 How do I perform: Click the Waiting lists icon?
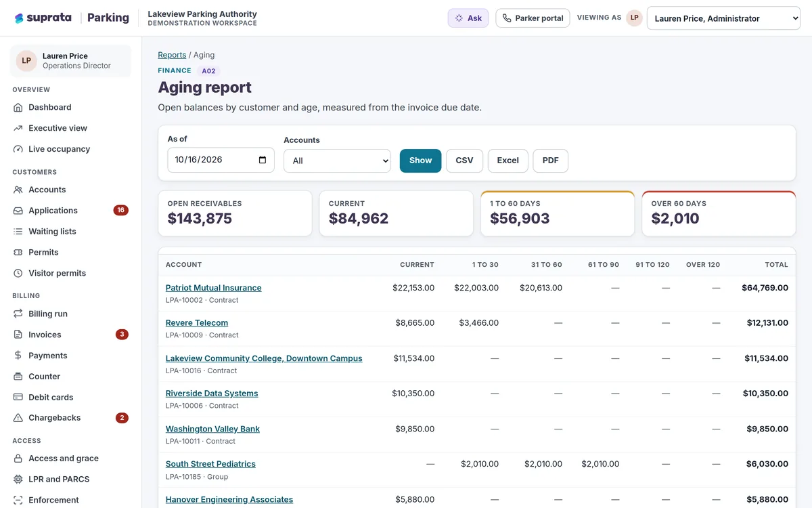[18, 232]
